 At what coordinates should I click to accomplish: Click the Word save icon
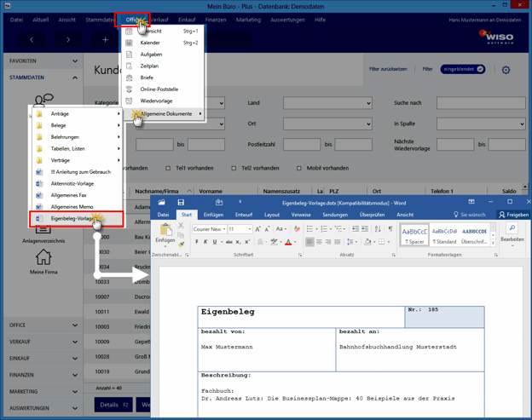181,203
